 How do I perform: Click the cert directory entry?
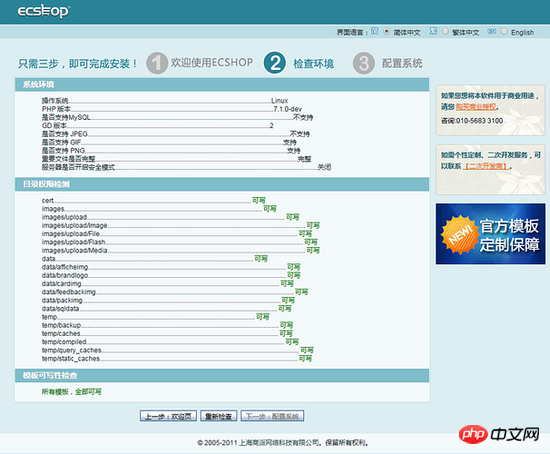coord(48,201)
